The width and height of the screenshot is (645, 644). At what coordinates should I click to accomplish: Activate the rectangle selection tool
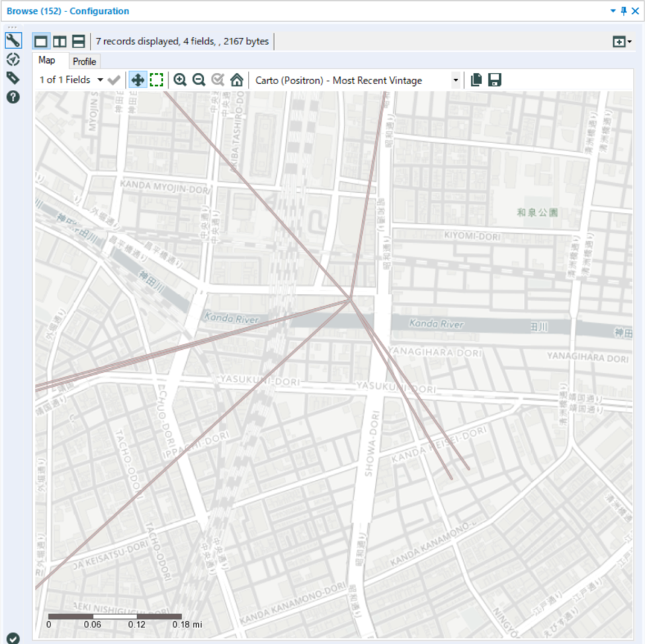pyautogui.click(x=157, y=80)
